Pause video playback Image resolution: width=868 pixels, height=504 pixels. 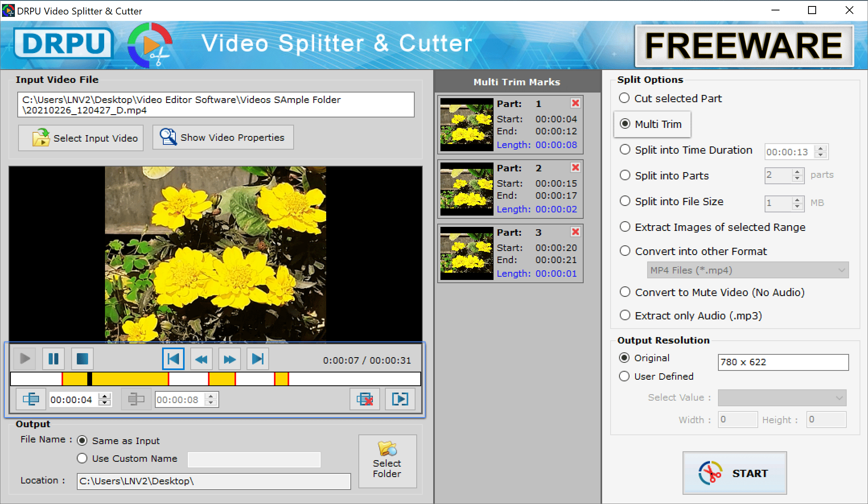53,359
